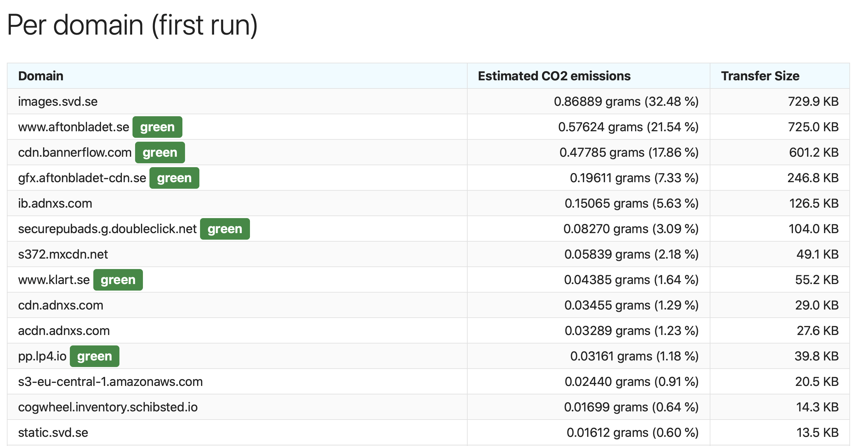Click transfer size 601.2 KB
Viewport: 868px width, 446px height.
click(x=814, y=152)
